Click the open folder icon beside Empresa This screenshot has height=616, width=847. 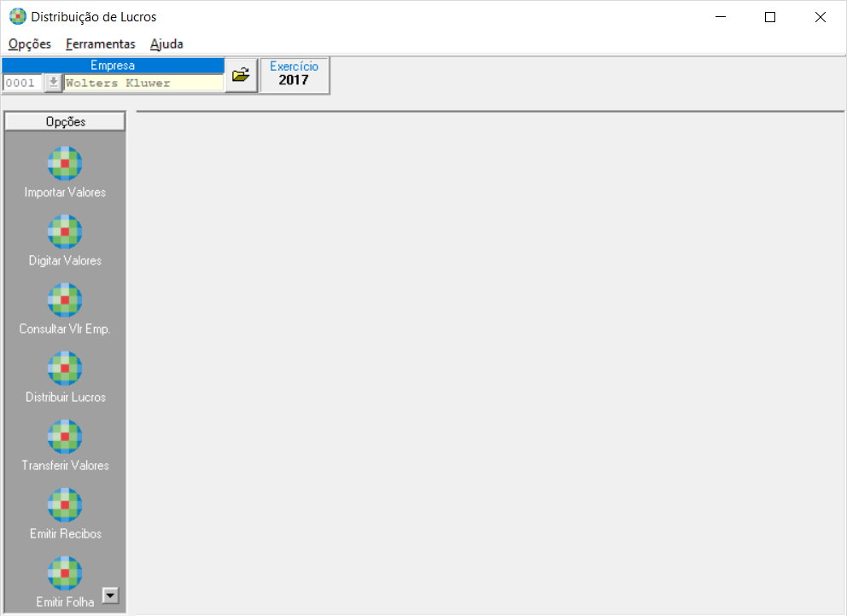(x=241, y=75)
